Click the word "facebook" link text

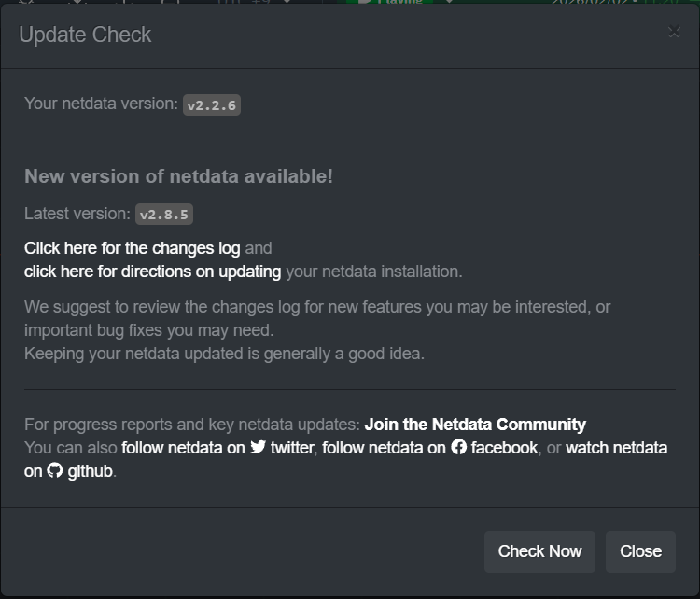(504, 448)
